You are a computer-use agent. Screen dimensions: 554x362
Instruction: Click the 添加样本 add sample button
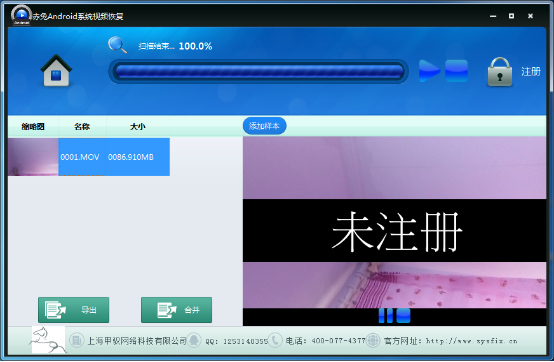coord(264,126)
